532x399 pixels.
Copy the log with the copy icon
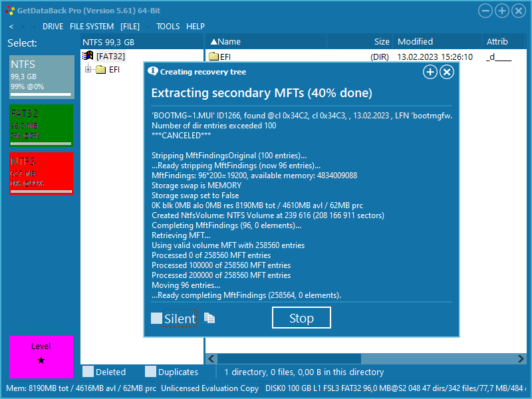pyautogui.click(x=209, y=318)
